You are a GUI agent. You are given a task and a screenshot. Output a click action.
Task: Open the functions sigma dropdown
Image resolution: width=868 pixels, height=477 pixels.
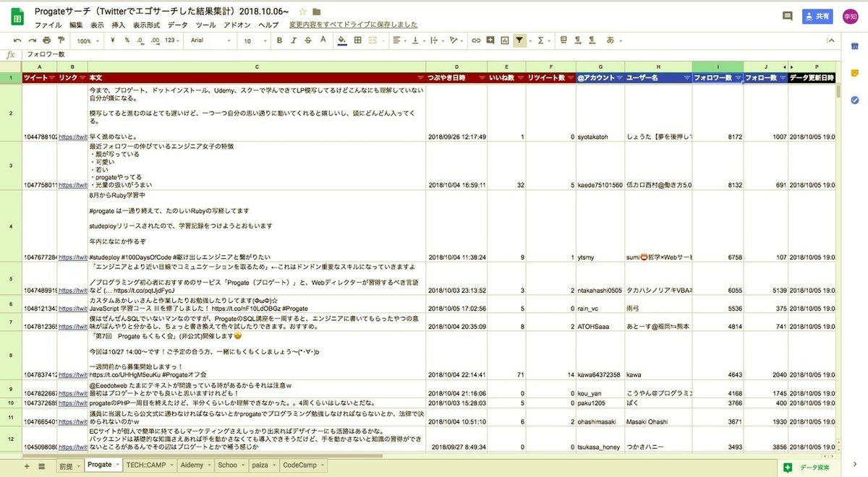point(542,40)
